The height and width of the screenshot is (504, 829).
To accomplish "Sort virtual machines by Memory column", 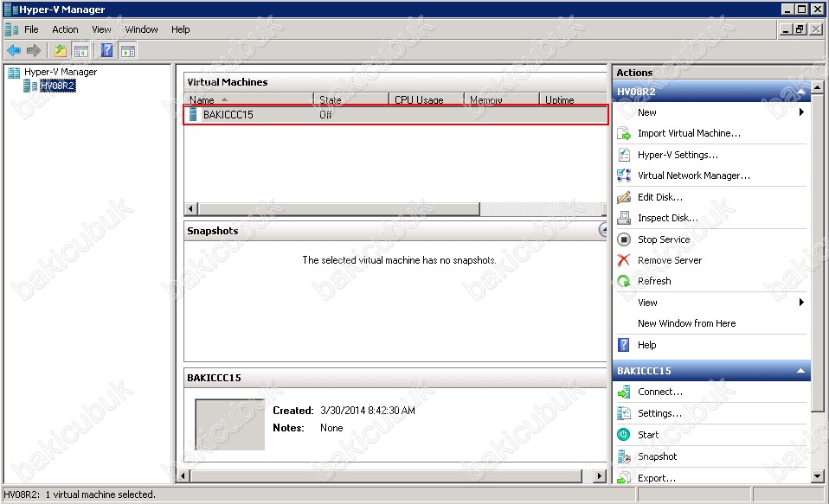I will pos(501,99).
